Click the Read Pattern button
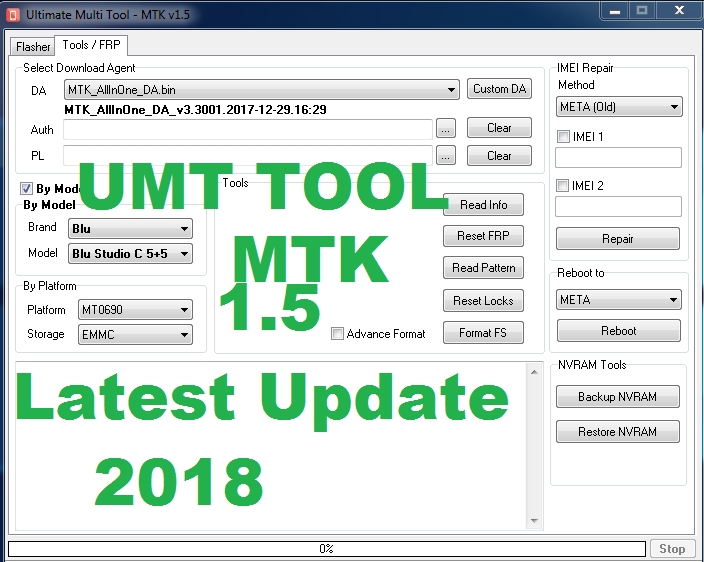The image size is (704, 562). 483,268
